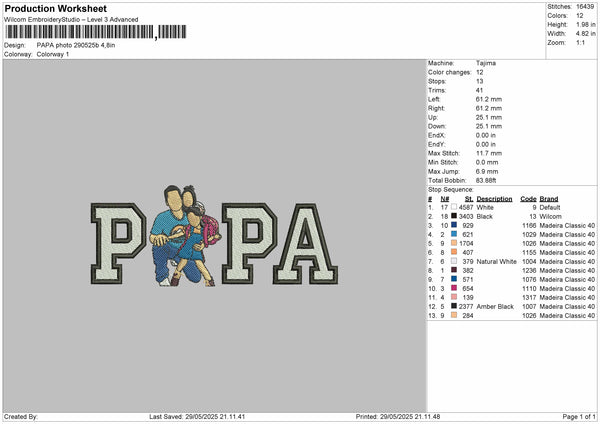Viewport: 600px width, 424px height.
Task: Click the '#' column header
Action: tap(430, 199)
